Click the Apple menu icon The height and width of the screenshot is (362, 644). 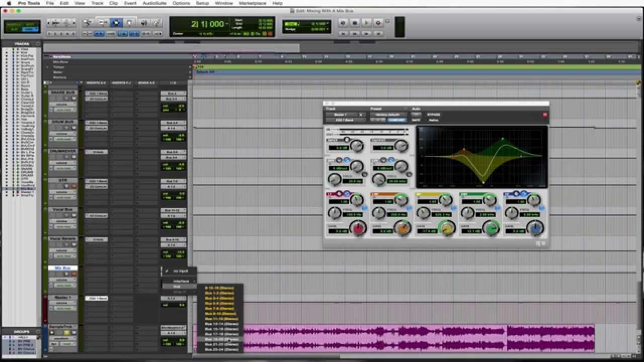pos(9,3)
